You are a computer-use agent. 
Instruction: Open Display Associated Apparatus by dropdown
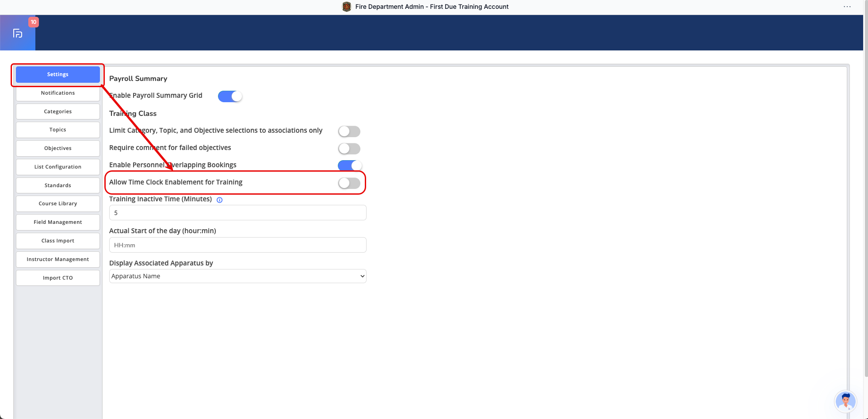237,276
